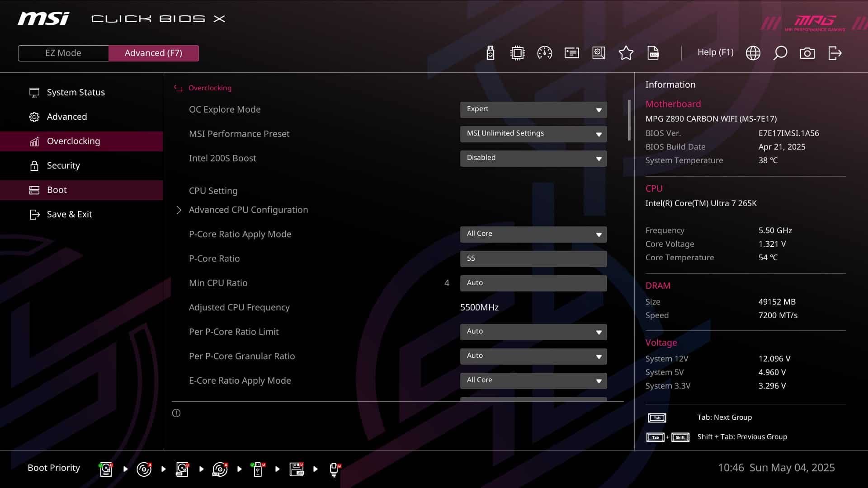This screenshot has height=488, width=868.
Task: Open the Intel 200S Boost dropdown
Action: click(x=533, y=158)
